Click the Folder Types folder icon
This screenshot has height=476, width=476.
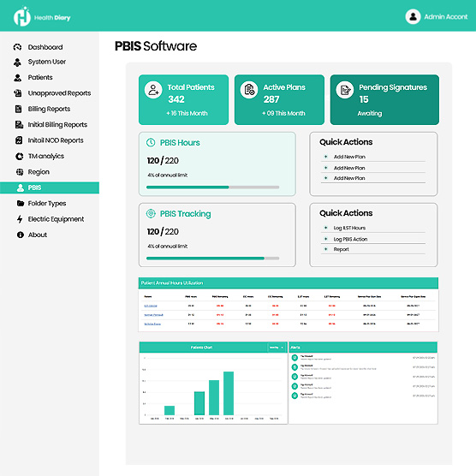(x=21, y=204)
